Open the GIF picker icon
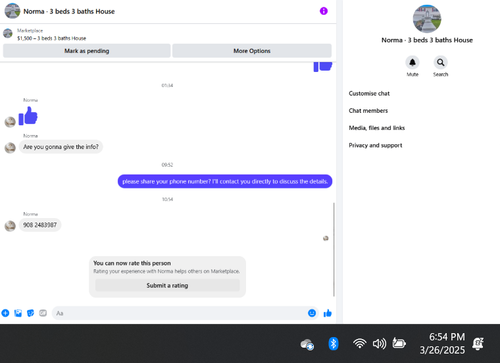Image resolution: width=500 pixels, height=363 pixels. coord(43,313)
